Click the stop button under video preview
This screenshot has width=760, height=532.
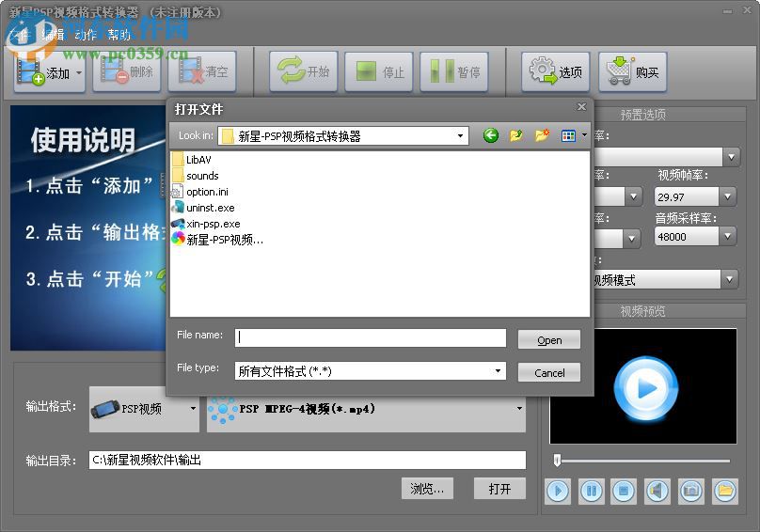[623, 490]
